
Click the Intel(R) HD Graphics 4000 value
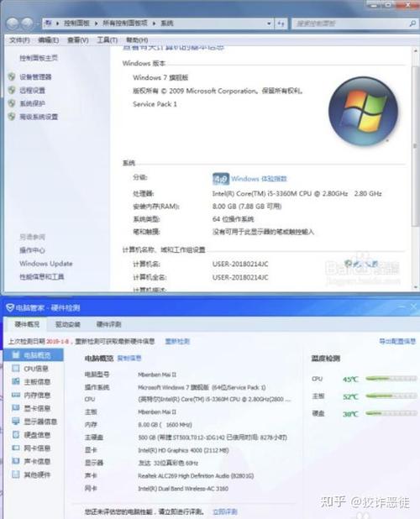[183, 450]
